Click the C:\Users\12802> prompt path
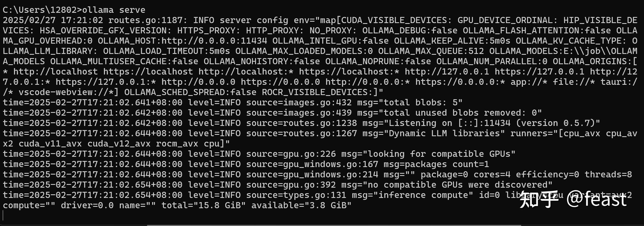This screenshot has height=226, width=644. (42, 10)
